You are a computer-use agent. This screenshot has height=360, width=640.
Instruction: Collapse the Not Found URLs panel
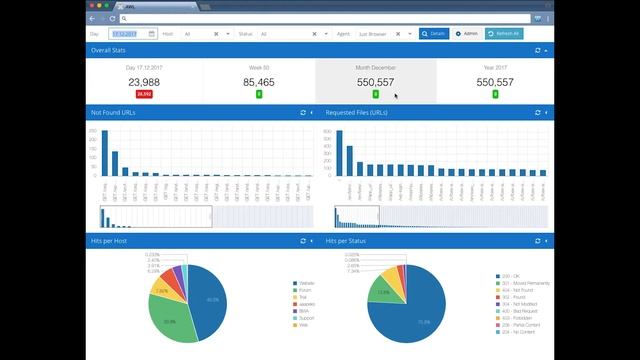(x=311, y=113)
